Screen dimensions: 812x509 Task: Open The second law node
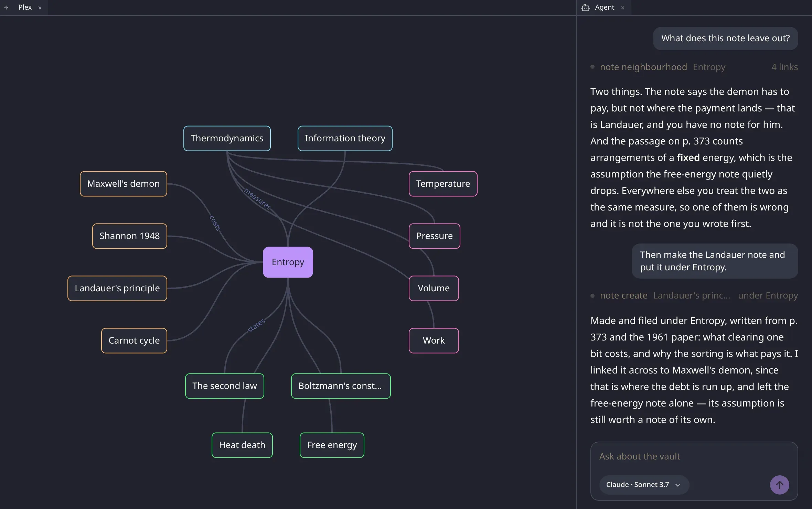225,386
